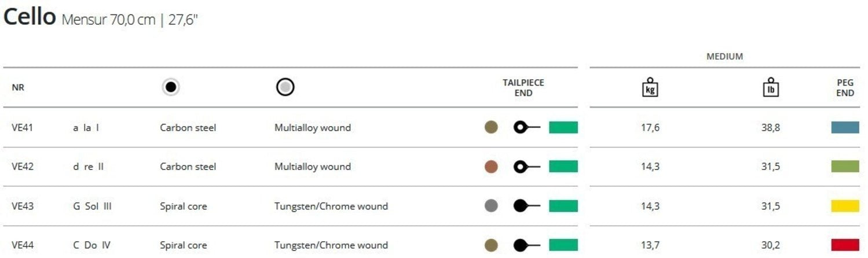
Task: Click the kilogram weight icon
Action: tap(650, 88)
